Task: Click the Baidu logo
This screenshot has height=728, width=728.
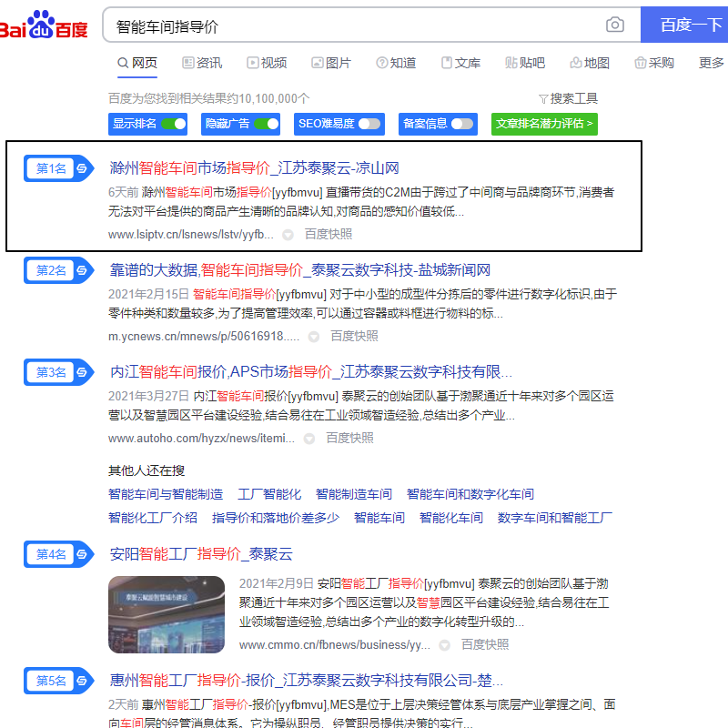Action: click(44, 25)
